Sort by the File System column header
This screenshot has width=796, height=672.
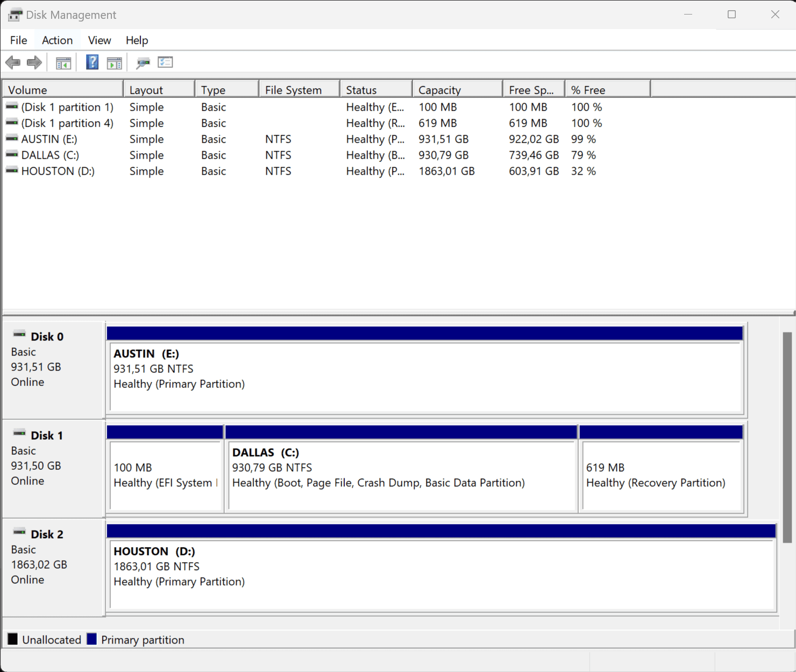[300, 90]
